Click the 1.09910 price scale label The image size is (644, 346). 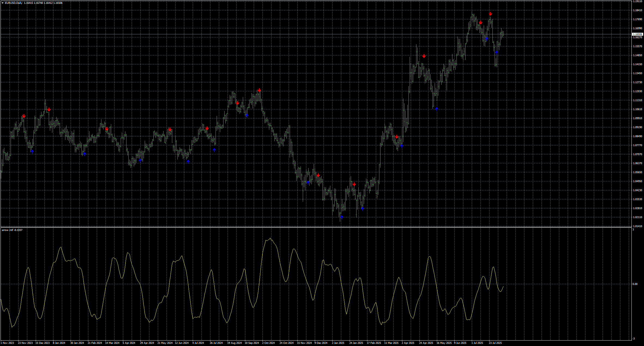637,118
